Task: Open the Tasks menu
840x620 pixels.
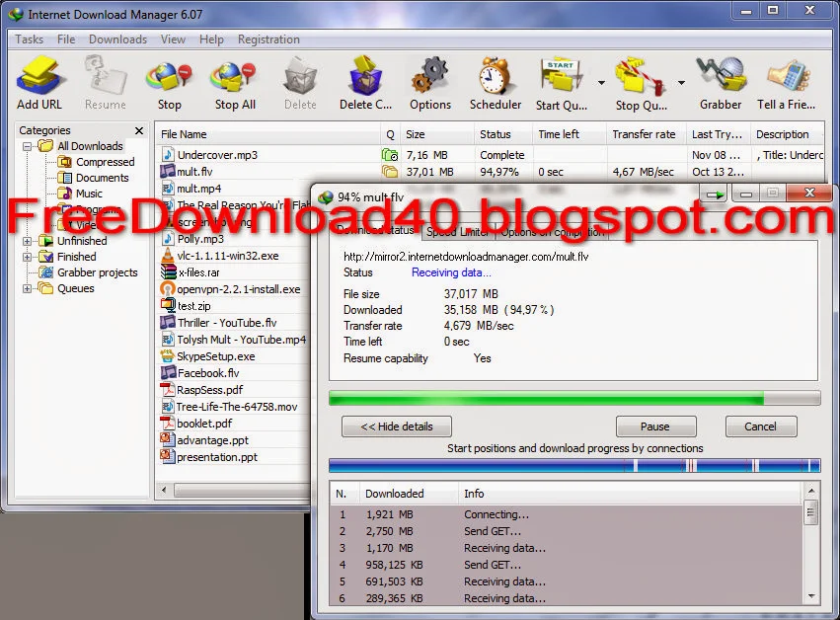Action: coord(29,39)
